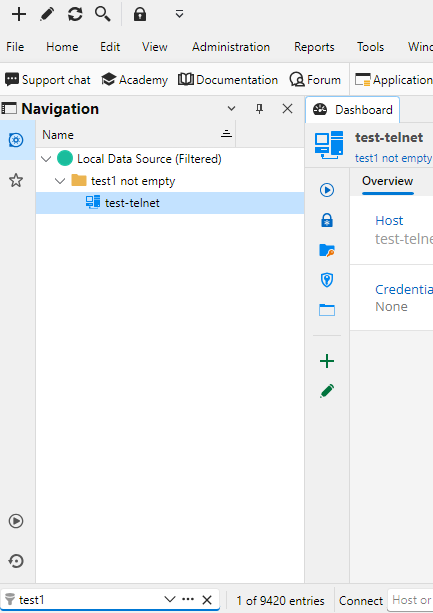This screenshot has height=613, width=433.
Task: Select Local Data Source (Filtered) entry
Action: point(149,159)
